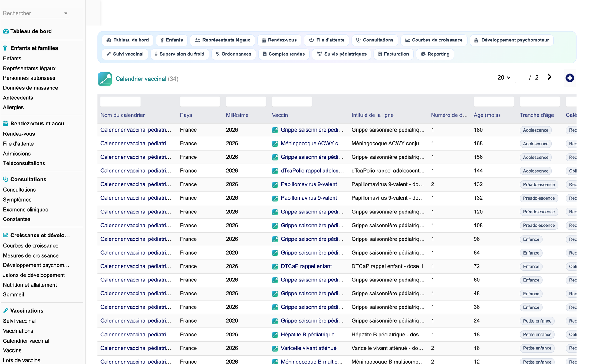The image size is (589, 364).
Task: Click the Nom du calendrier filter field
Action: pos(120,102)
